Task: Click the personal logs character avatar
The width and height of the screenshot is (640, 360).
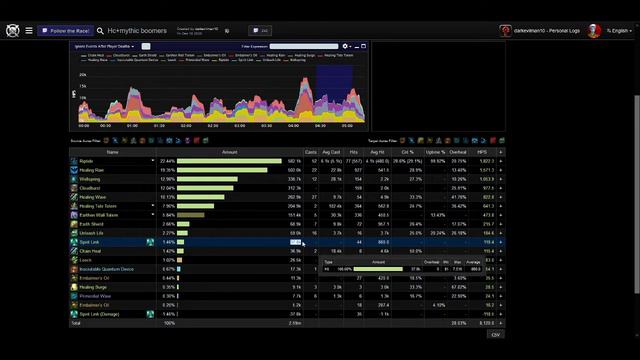Action: click(505, 31)
